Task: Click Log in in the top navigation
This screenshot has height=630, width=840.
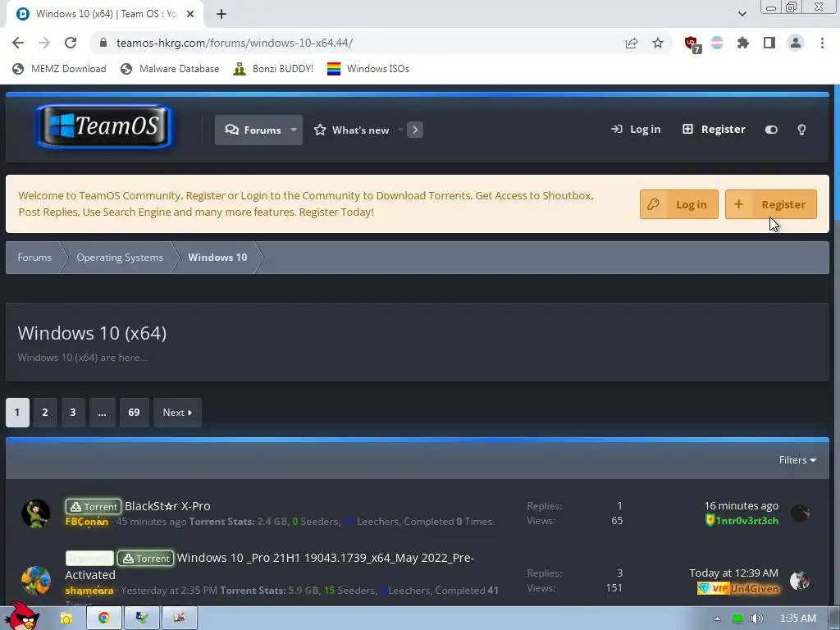Action: point(636,129)
